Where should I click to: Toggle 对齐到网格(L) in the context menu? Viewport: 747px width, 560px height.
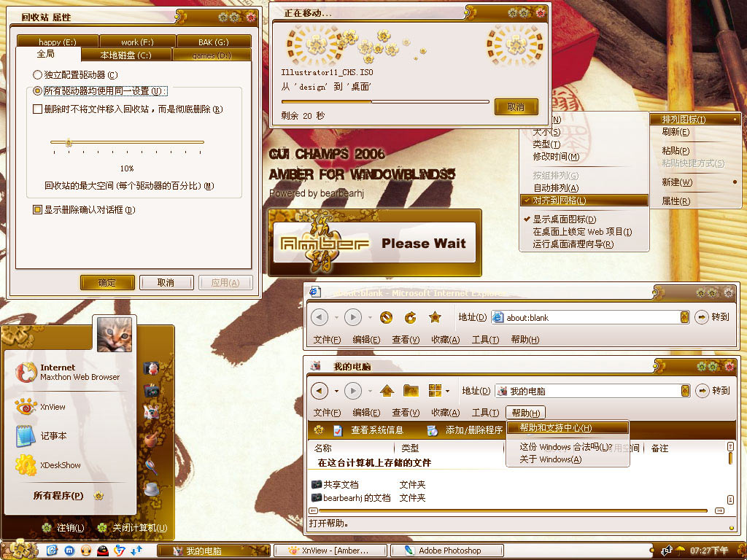click(584, 201)
